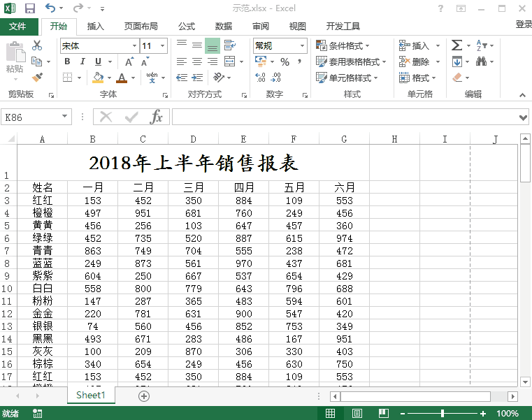Save the workbook with the floppy icon
This screenshot has height=420, width=532.
pyautogui.click(x=30, y=8)
